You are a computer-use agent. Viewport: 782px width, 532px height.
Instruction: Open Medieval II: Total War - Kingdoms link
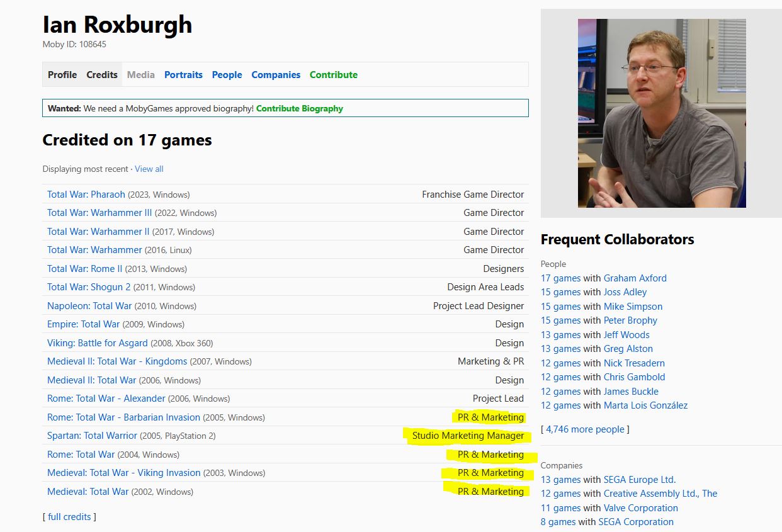click(x=117, y=361)
